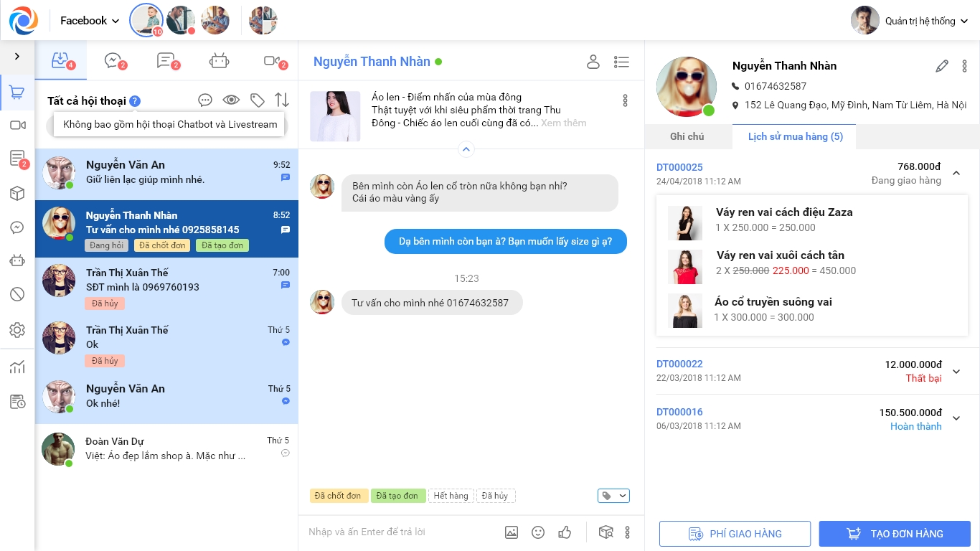Collapse the post preview with the up chevron
The image size is (980, 551).
click(466, 149)
